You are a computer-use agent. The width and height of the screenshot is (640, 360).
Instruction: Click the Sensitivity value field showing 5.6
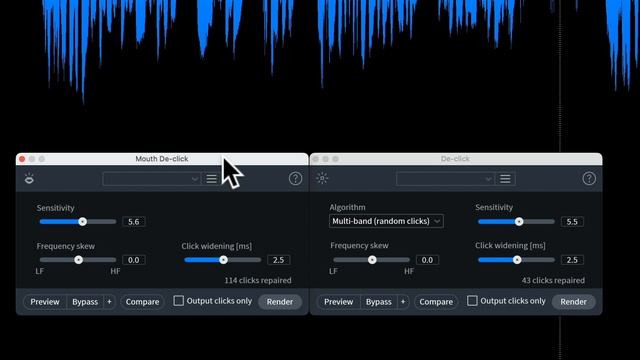click(134, 222)
